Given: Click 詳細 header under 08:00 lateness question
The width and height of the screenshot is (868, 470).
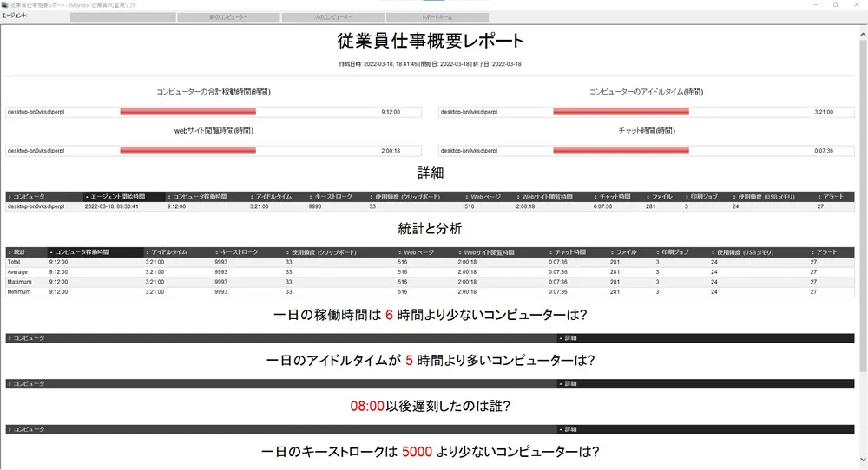Looking at the screenshot, I should (x=706, y=429).
